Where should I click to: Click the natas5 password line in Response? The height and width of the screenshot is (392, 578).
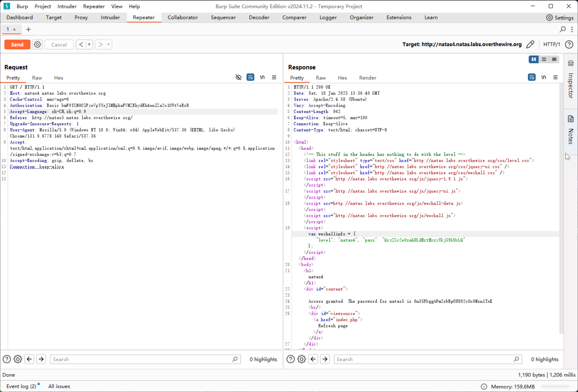coord(400,301)
